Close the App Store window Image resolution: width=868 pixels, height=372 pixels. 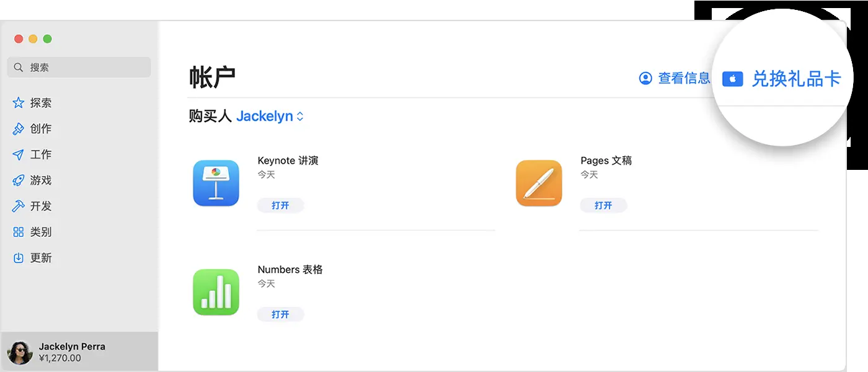pyautogui.click(x=19, y=39)
